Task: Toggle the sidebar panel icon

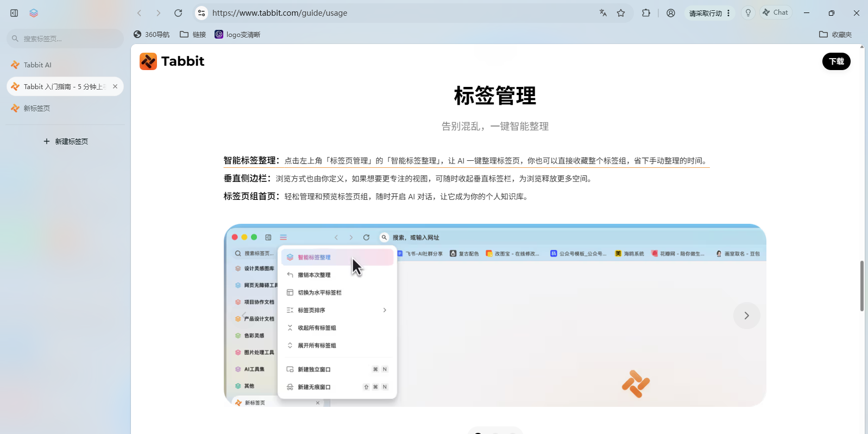Action: (14, 13)
